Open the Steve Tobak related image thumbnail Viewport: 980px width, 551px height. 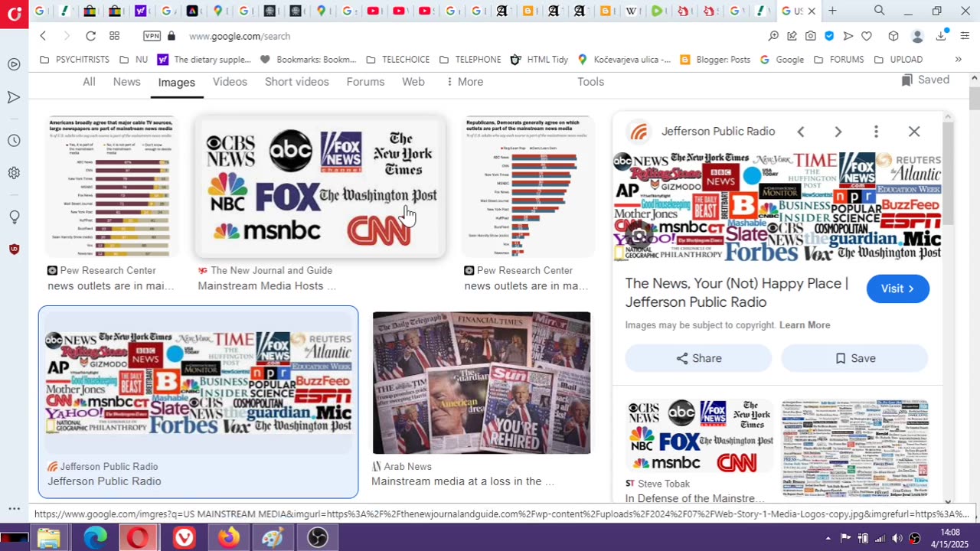coord(700,436)
